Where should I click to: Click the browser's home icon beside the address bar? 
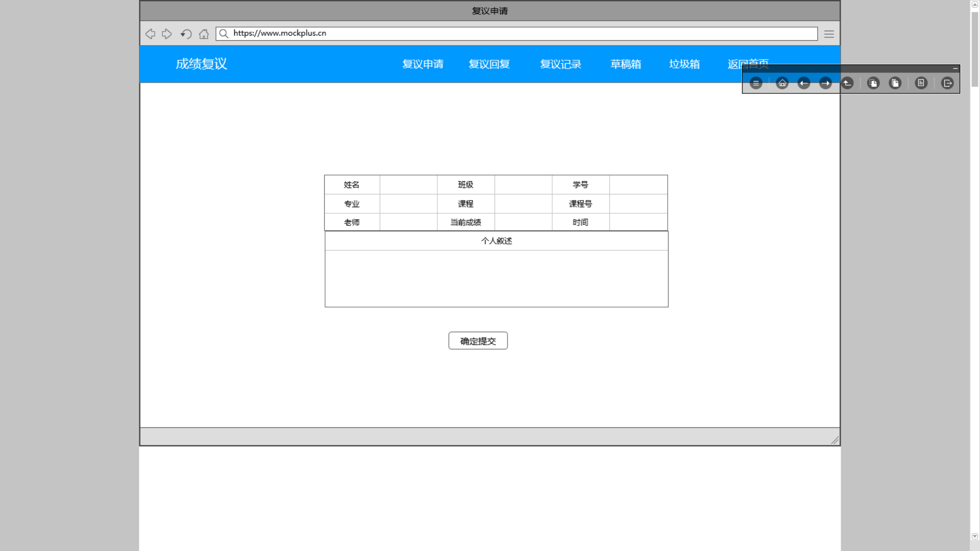(204, 34)
